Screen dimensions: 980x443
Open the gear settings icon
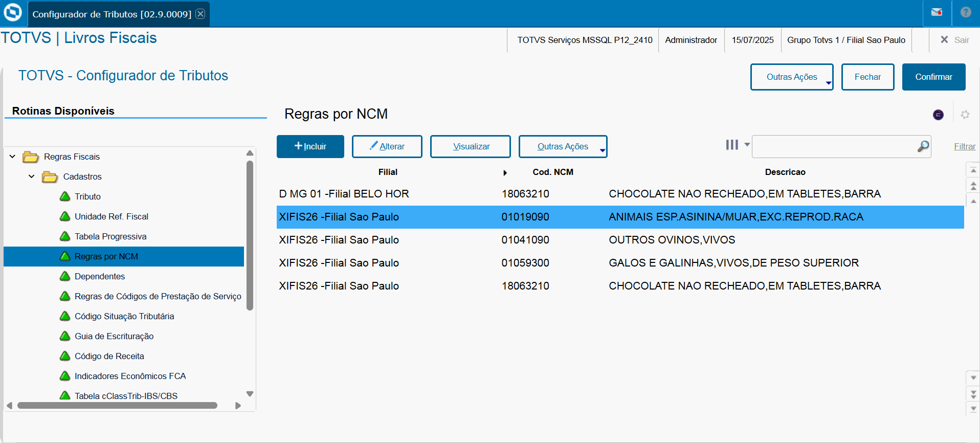tap(965, 115)
